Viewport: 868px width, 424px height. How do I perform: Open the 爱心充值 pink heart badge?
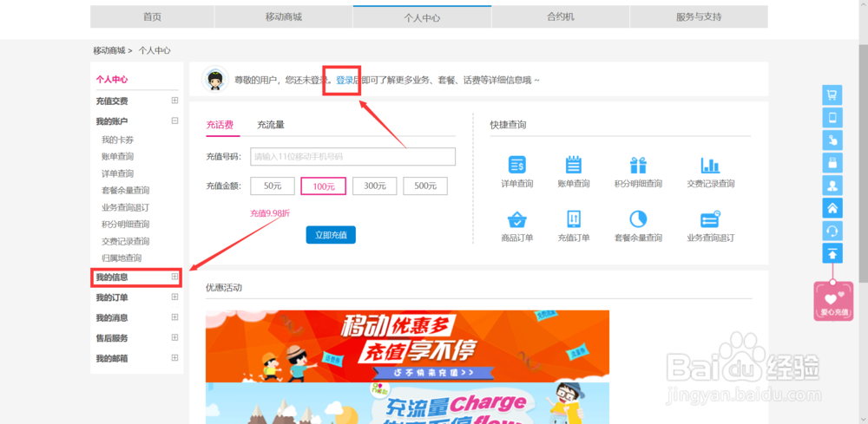[x=833, y=301]
